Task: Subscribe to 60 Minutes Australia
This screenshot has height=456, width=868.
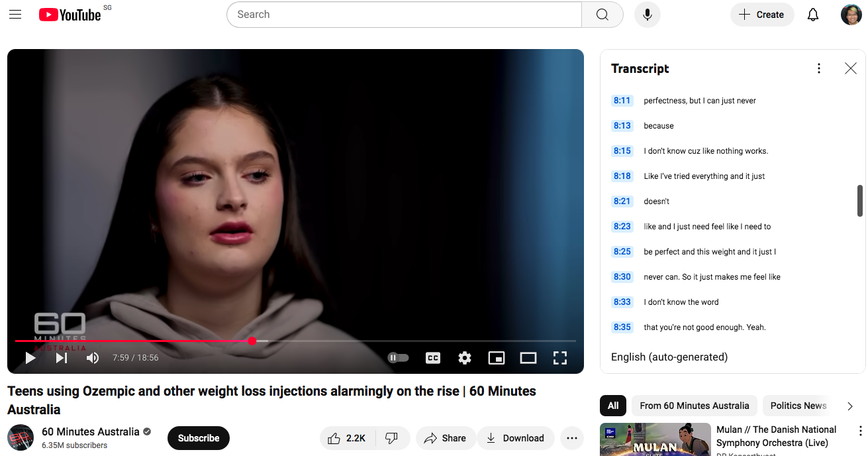Action: pyautogui.click(x=198, y=438)
